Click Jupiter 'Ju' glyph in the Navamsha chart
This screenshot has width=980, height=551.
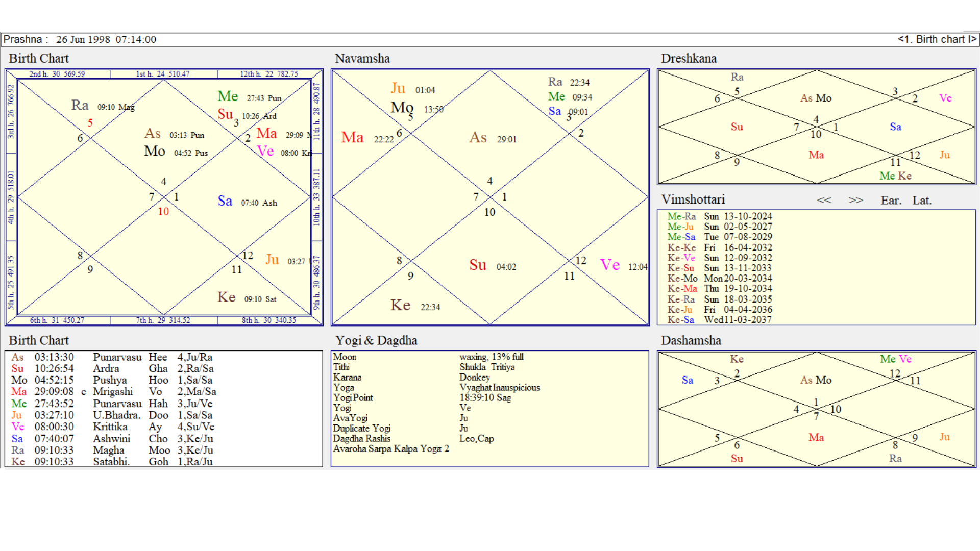pyautogui.click(x=398, y=88)
